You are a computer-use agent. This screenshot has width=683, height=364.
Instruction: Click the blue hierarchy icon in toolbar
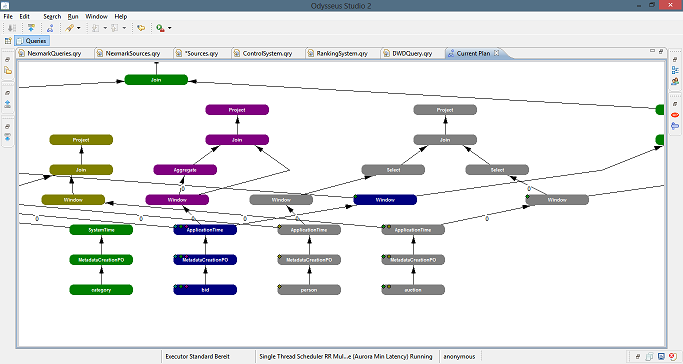[50, 28]
